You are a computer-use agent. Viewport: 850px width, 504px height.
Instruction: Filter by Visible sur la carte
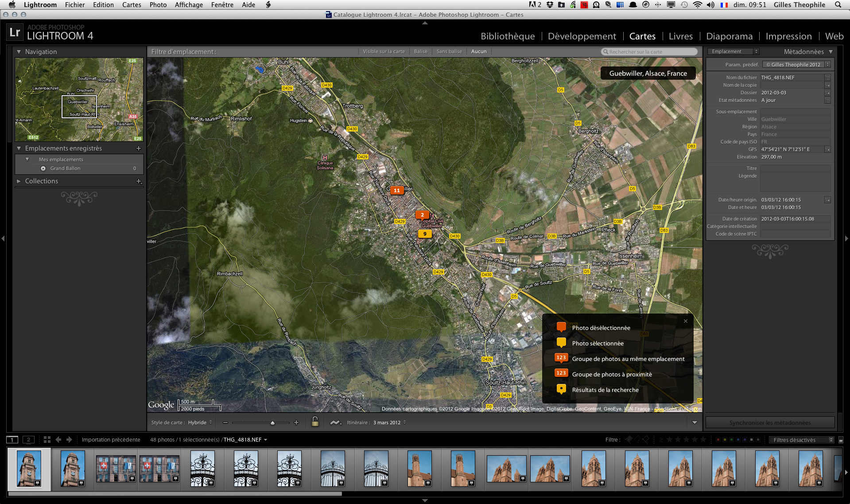(x=384, y=52)
